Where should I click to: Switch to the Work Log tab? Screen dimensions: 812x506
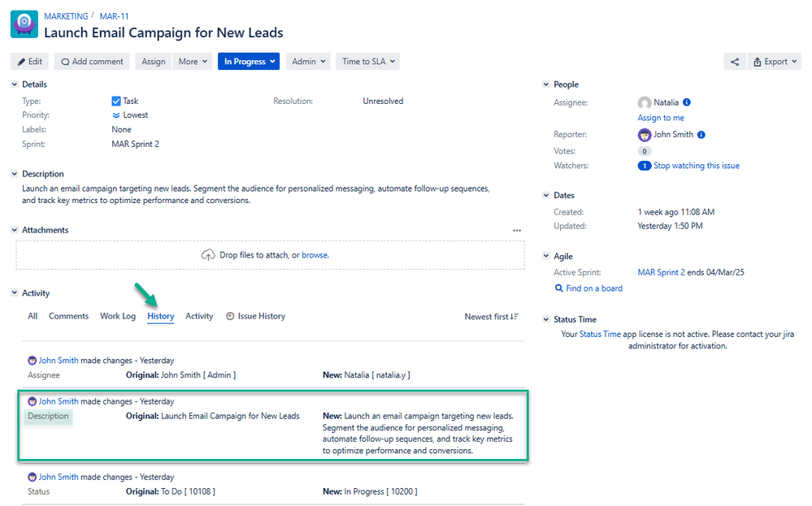[x=118, y=316]
